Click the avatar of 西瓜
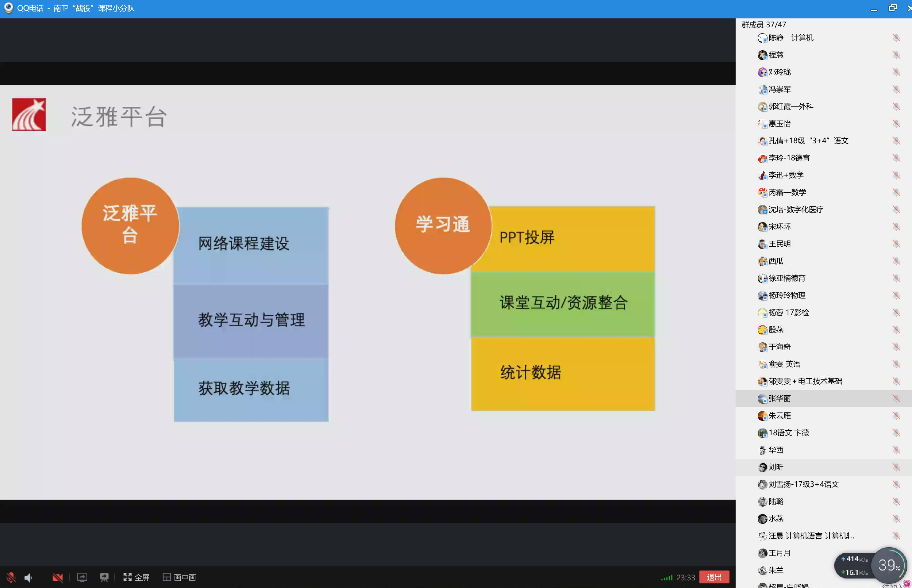This screenshot has width=912, height=588. click(x=762, y=261)
